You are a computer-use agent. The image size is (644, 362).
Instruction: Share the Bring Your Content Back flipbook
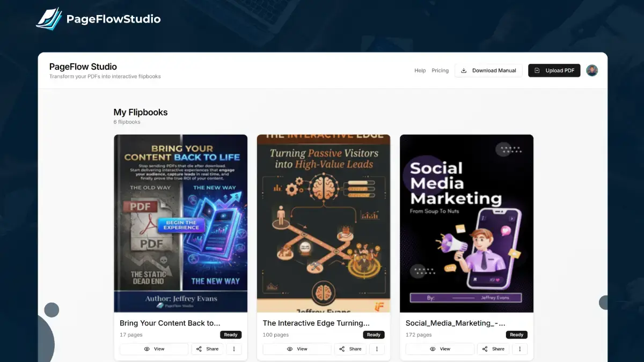coord(207,349)
